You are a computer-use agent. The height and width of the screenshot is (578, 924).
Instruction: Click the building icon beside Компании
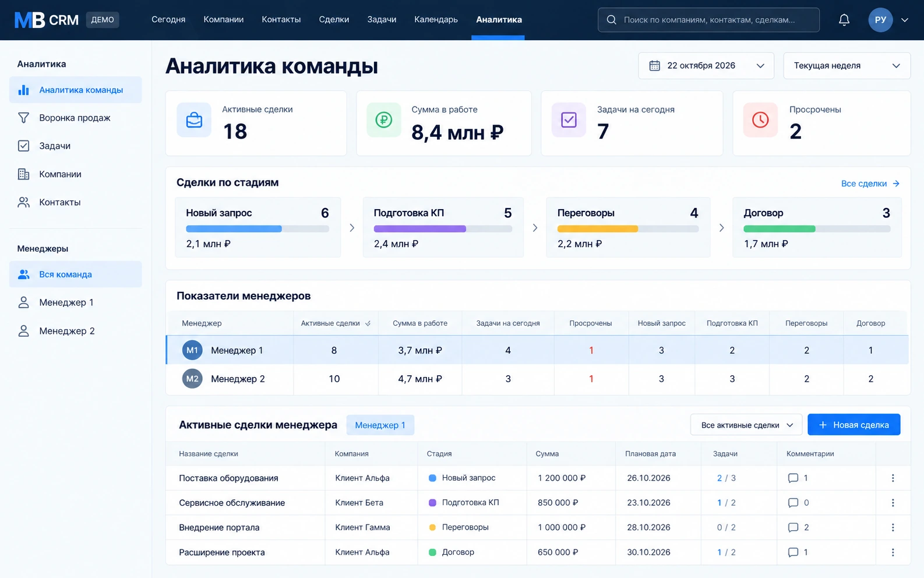pos(23,174)
